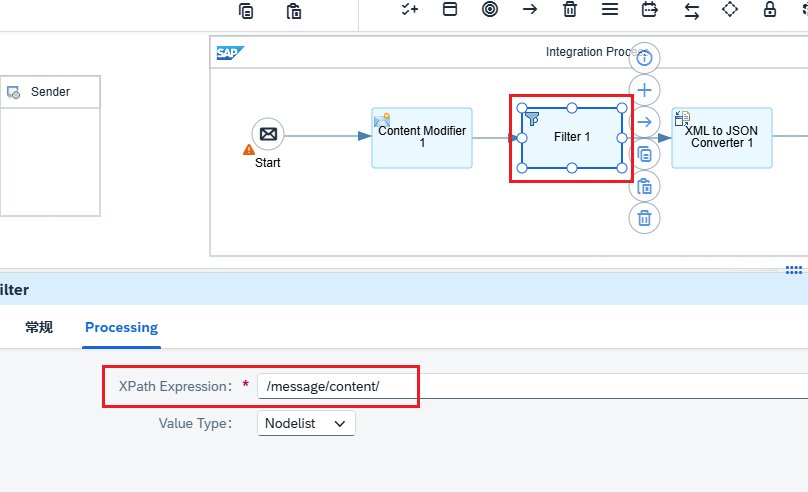Screen dimensions: 808x492
Task: Click the Start message event
Action: tap(268, 134)
